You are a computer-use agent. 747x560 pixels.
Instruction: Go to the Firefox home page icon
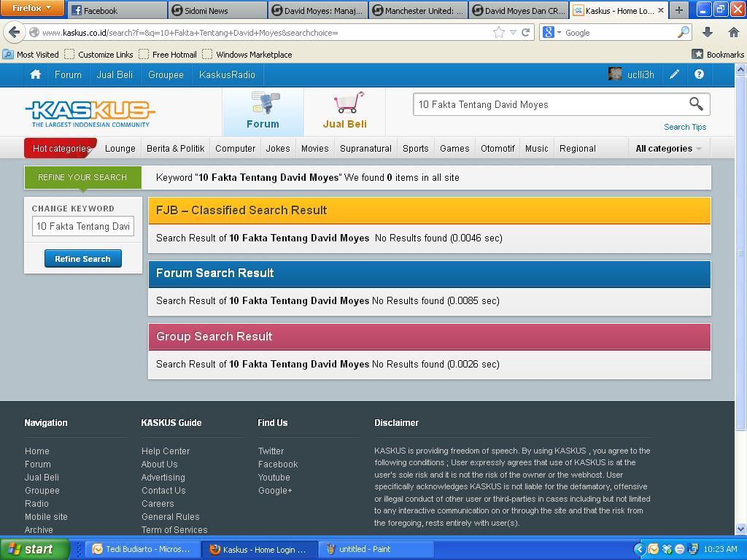tap(734, 32)
